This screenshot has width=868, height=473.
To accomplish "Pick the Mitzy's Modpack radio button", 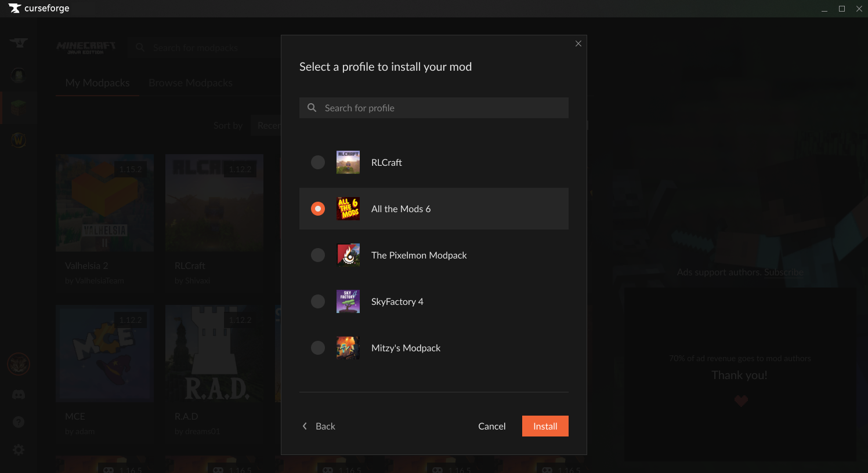I will [x=318, y=348].
